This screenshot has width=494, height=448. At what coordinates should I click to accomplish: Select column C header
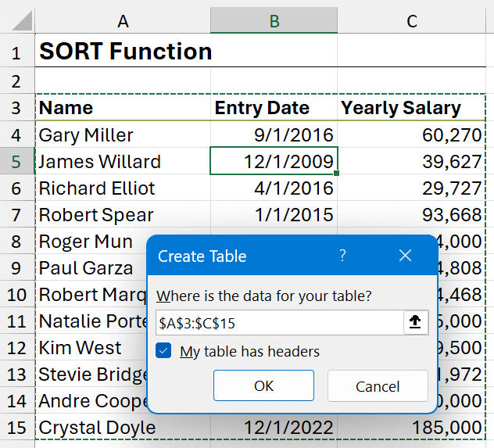click(412, 21)
